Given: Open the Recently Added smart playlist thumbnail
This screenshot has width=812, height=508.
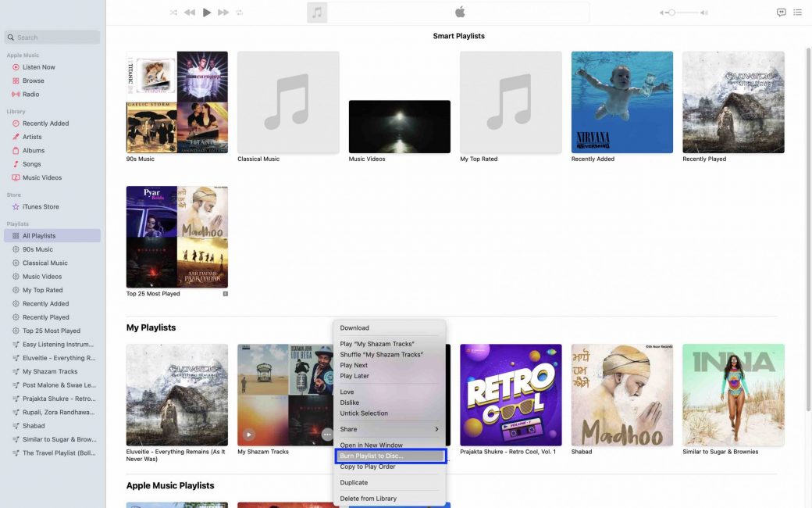Looking at the screenshot, I should 621,102.
